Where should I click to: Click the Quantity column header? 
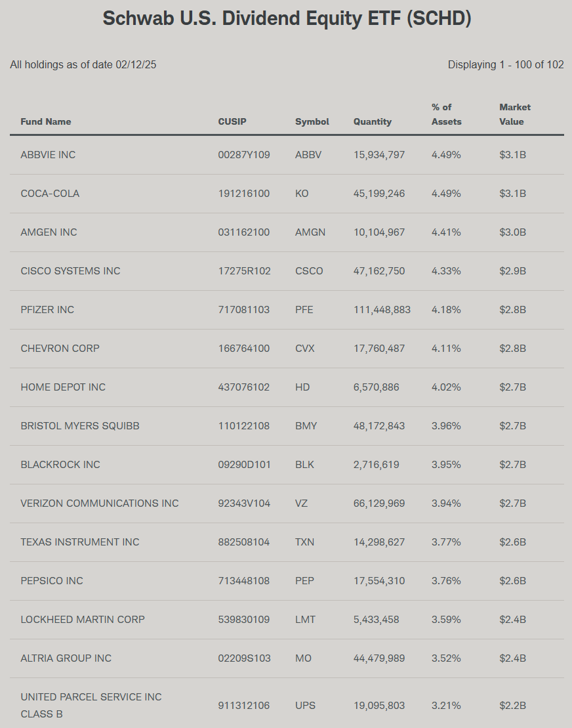(372, 121)
